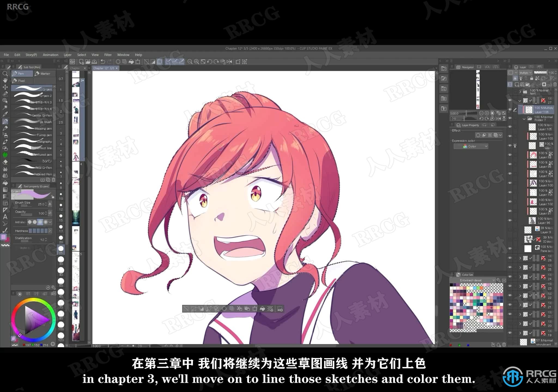Click Navigator zoom-out minus icon
Image resolution: width=558 pixels, height=392 pixels.
[481, 113]
